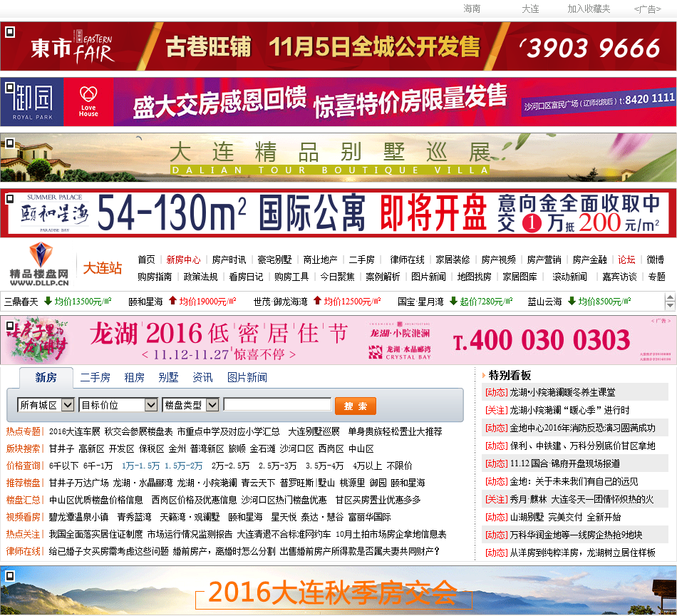Viewport: 677px width, 616px height.
Task: Open the 大连精品别墅巡展 banner
Action: (x=338, y=158)
